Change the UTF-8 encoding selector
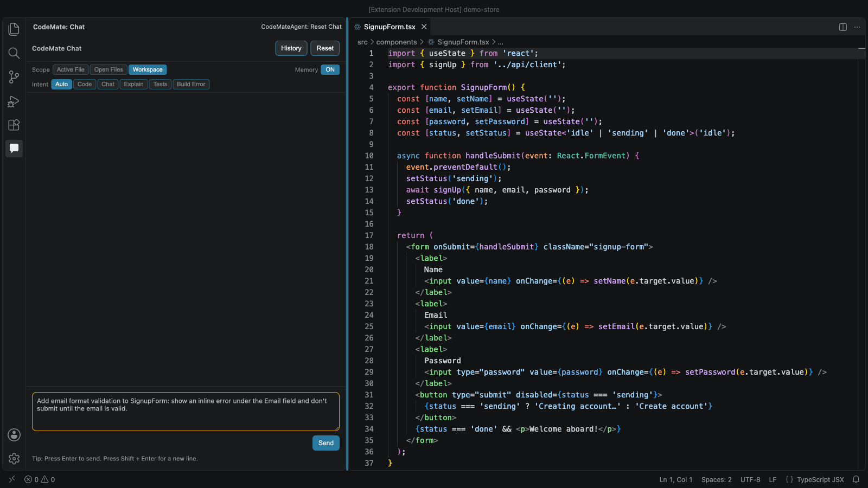 click(750, 479)
